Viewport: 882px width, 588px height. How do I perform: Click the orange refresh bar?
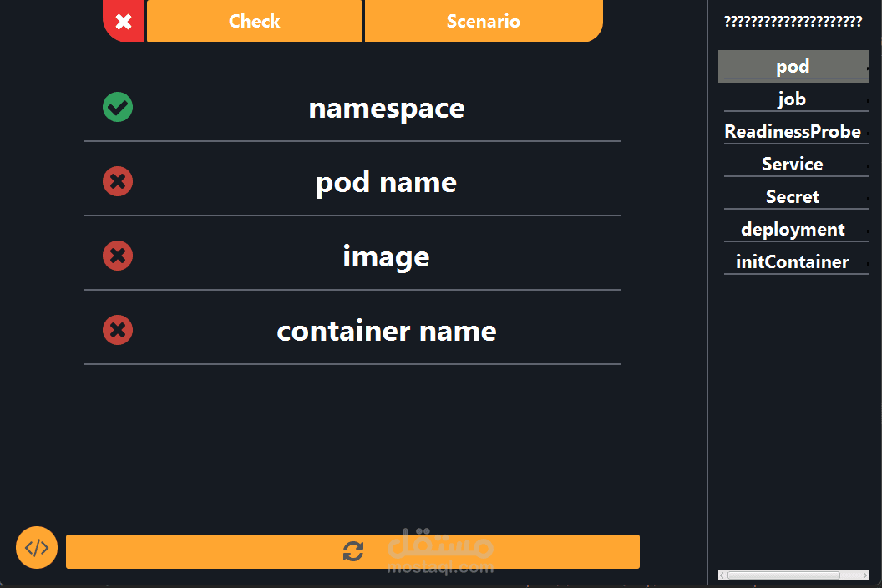tap(352, 551)
